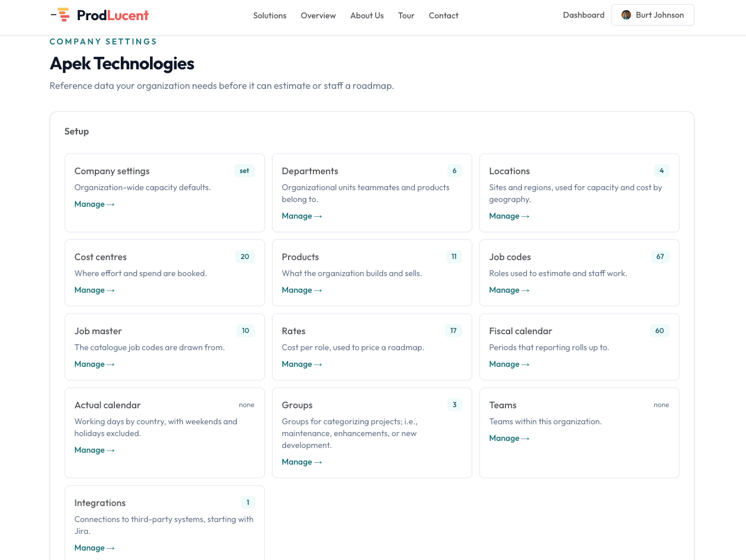The width and height of the screenshot is (746, 560).
Task: Click the COMPANY SETTINGS label
Action: coord(104,41)
